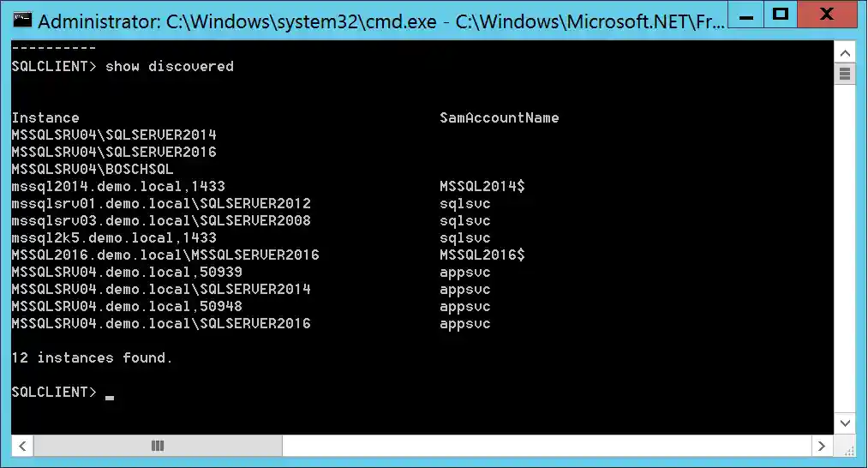The width and height of the screenshot is (868, 468).
Task: Click the vertical scrollbar up arrow
Action: click(x=845, y=53)
